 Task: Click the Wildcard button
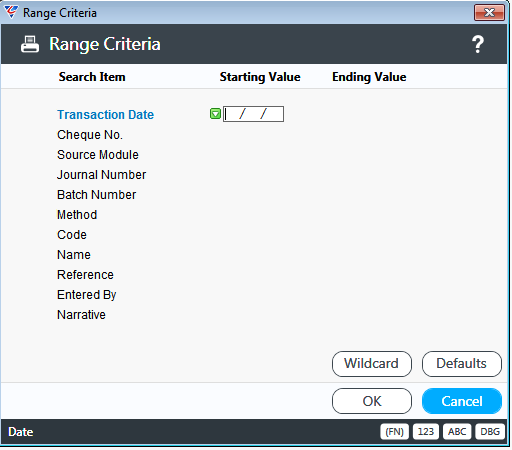[x=372, y=364]
